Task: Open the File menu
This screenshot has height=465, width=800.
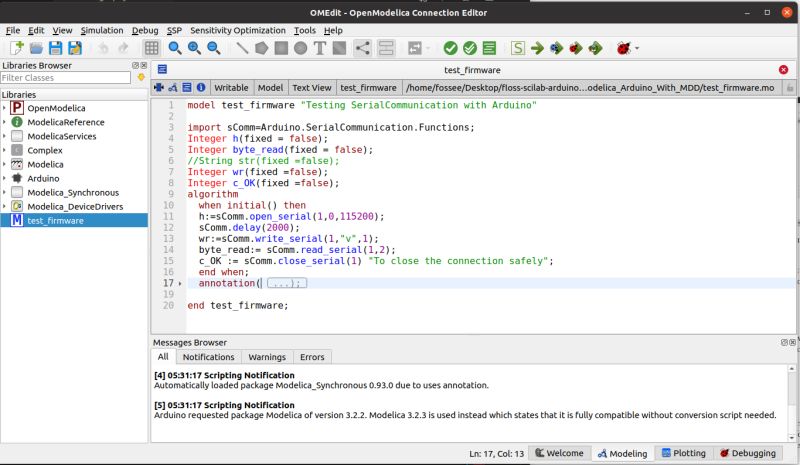Action: pos(13,30)
